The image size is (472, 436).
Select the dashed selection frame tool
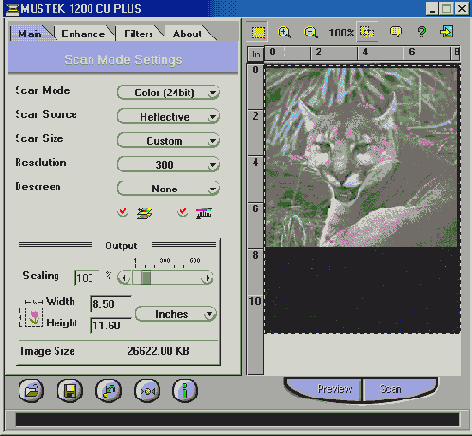[x=258, y=32]
